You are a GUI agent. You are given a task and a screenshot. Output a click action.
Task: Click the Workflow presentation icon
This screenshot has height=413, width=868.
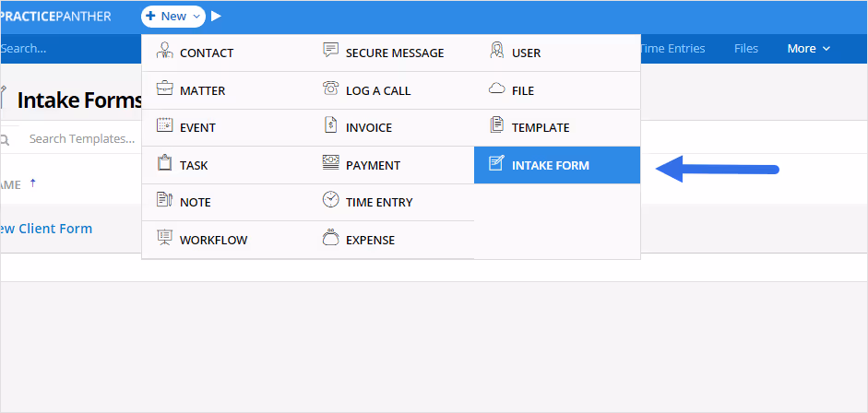coord(165,237)
